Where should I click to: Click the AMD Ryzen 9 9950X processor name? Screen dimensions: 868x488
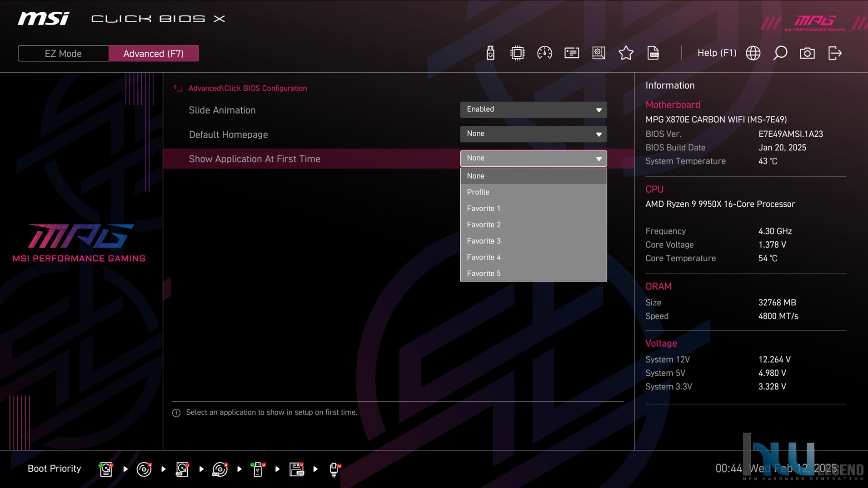coord(720,204)
